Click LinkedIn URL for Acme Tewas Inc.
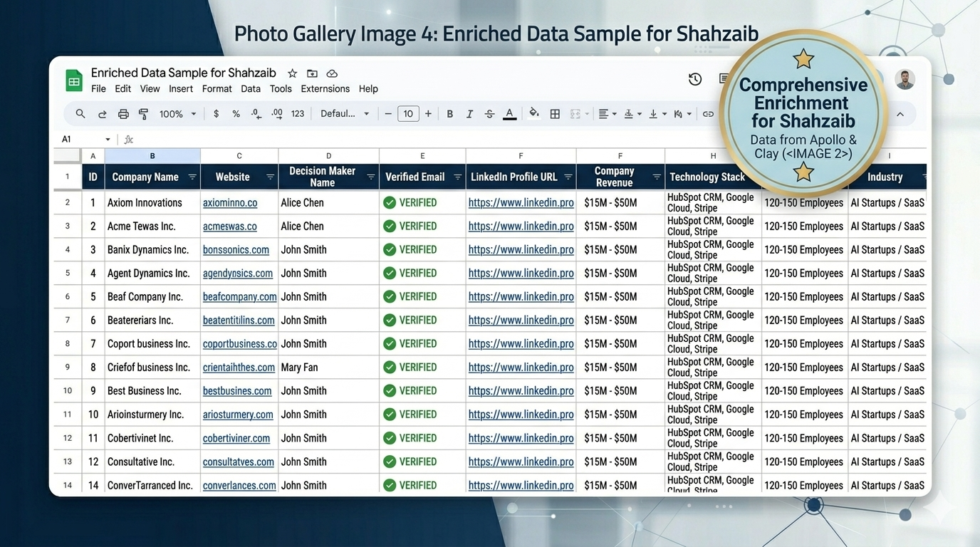980x547 pixels. click(521, 226)
